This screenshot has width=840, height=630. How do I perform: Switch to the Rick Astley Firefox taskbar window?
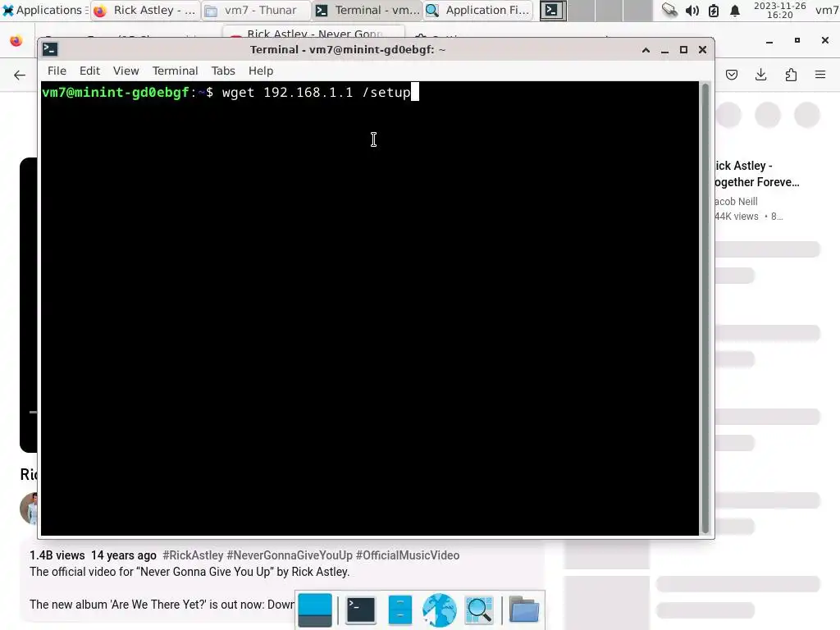[x=145, y=10]
